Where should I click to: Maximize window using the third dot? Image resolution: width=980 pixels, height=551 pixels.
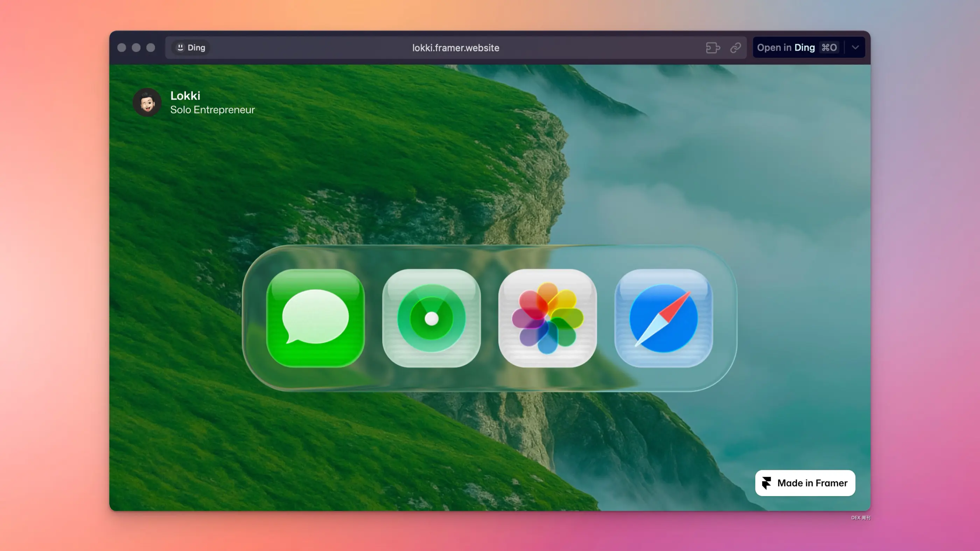point(150,48)
